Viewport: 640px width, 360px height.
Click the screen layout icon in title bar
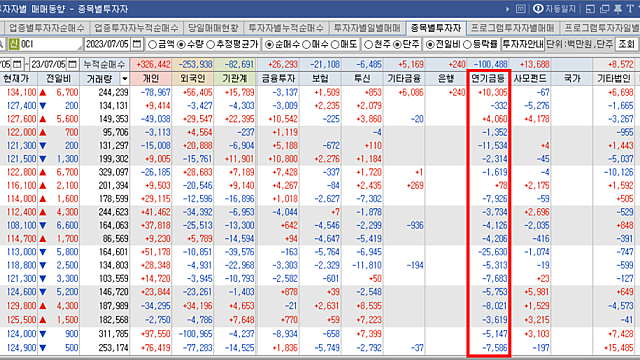pos(590,9)
